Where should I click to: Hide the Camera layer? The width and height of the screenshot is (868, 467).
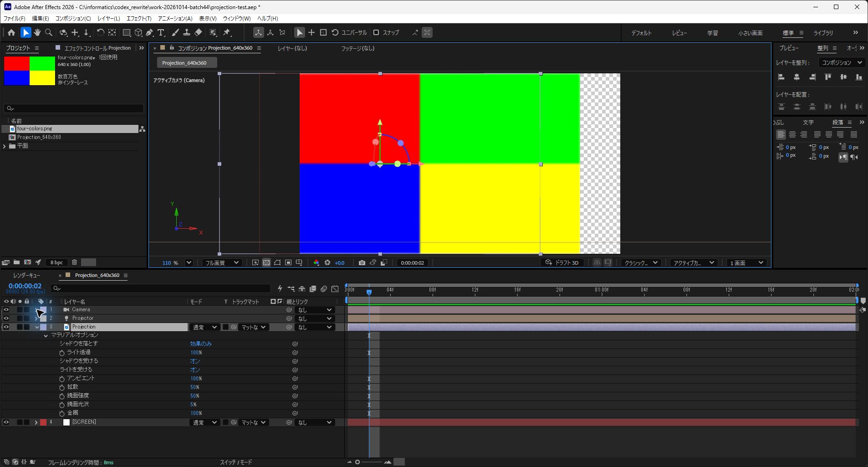coord(6,310)
